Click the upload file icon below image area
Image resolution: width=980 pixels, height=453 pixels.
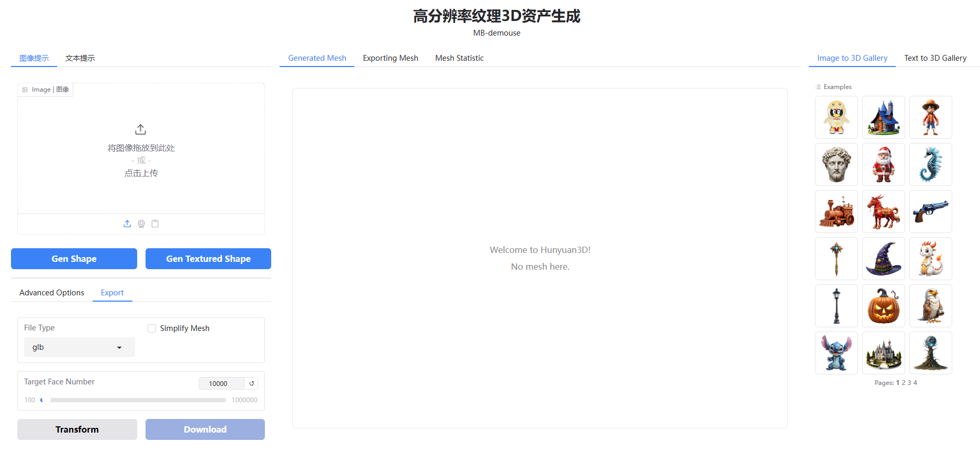127,224
